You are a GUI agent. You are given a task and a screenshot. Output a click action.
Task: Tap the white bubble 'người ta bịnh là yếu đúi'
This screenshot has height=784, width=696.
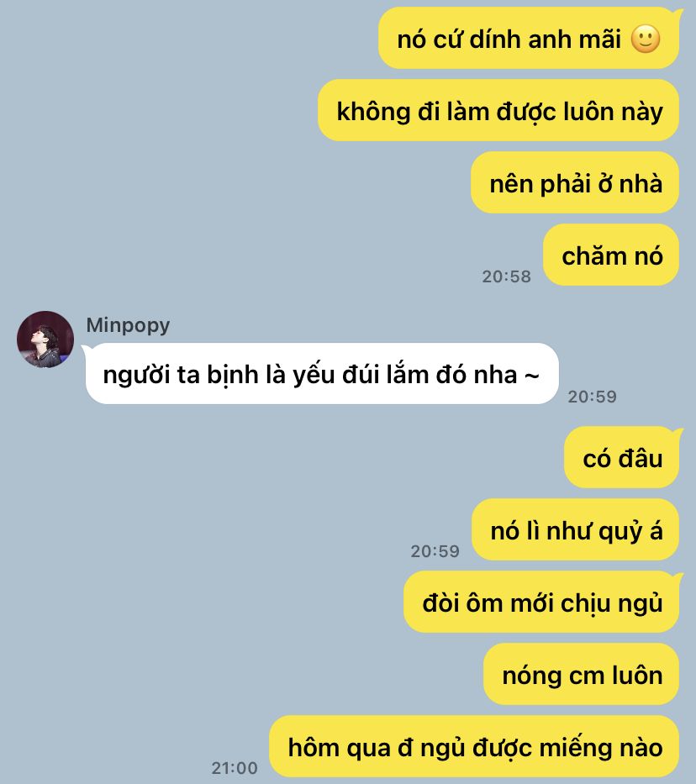tap(322, 373)
